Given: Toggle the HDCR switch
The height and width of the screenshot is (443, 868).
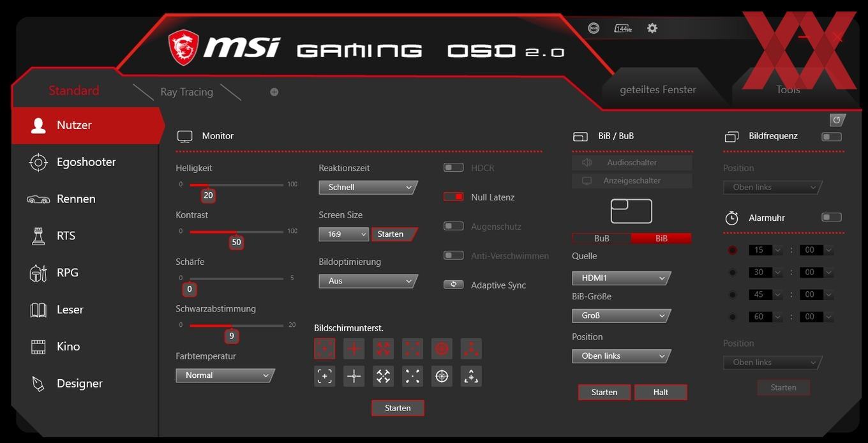Looking at the screenshot, I should click(454, 168).
